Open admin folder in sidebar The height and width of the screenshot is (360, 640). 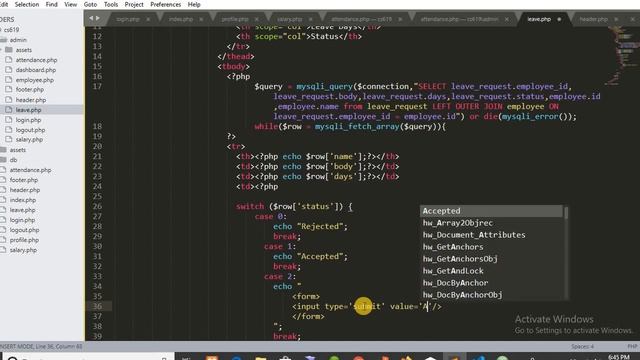(x=18, y=40)
